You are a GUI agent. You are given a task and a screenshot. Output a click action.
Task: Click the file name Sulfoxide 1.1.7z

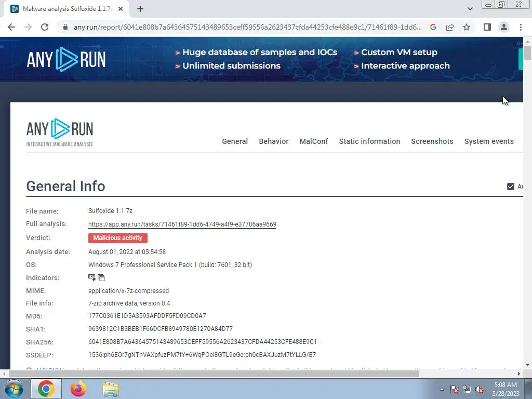tap(110, 211)
